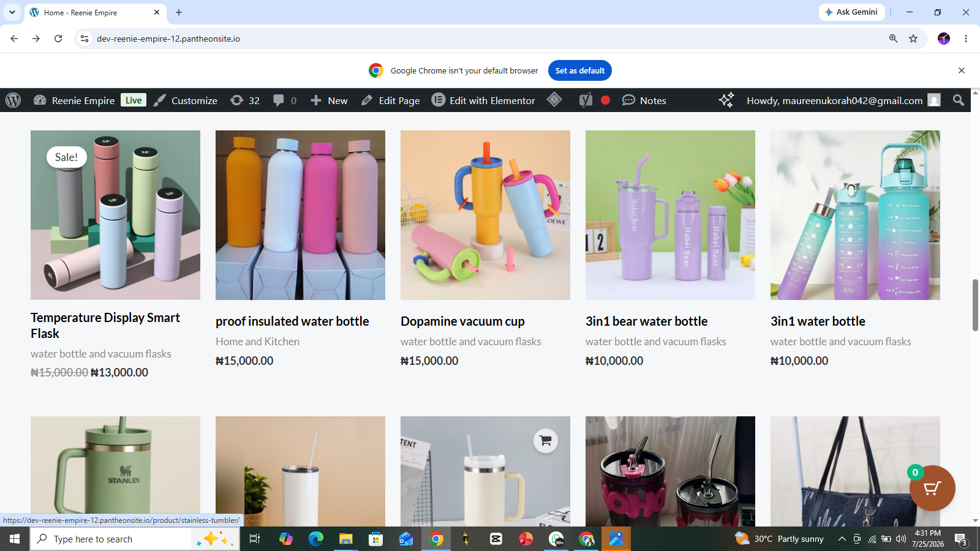Open Microsoft Store from the taskbar
980x551 pixels.
(x=375, y=539)
